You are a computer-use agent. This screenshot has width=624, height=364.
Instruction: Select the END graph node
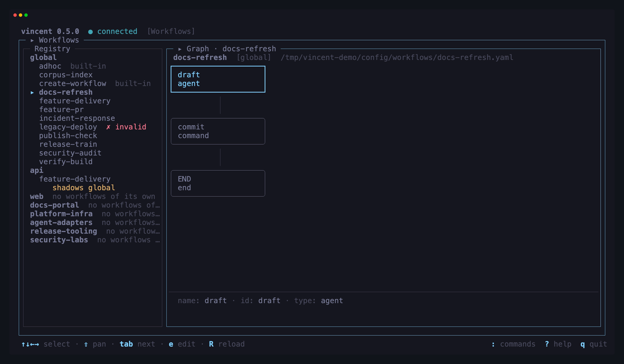[x=218, y=183]
